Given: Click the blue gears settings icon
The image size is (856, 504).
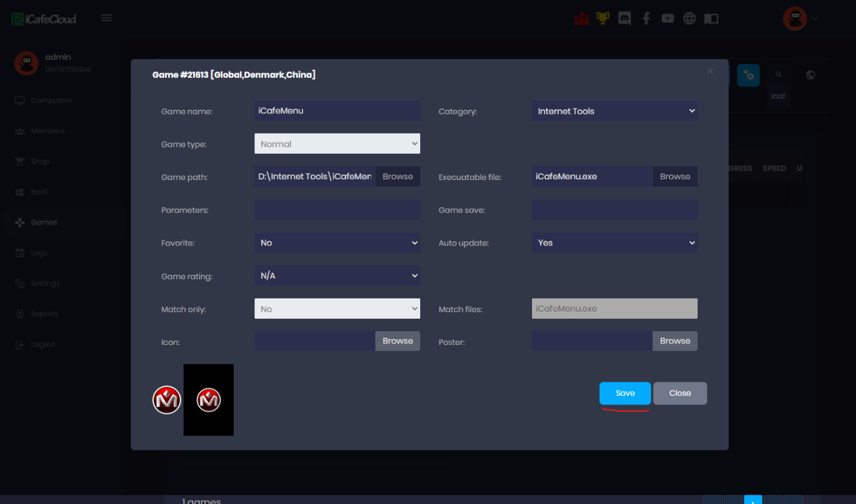Looking at the screenshot, I should [x=748, y=75].
